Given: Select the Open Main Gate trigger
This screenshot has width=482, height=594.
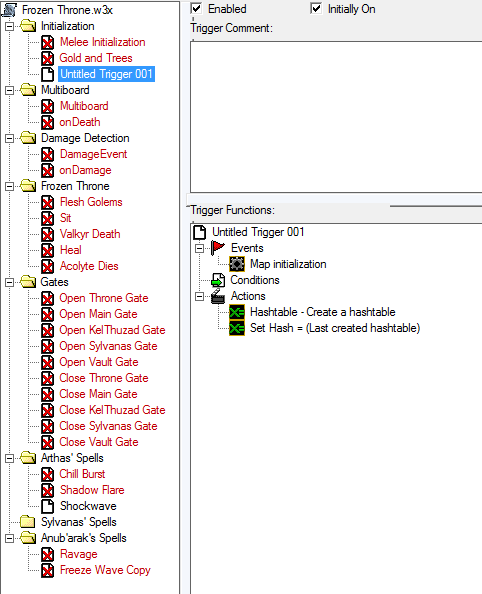Looking at the screenshot, I should (x=99, y=314).
